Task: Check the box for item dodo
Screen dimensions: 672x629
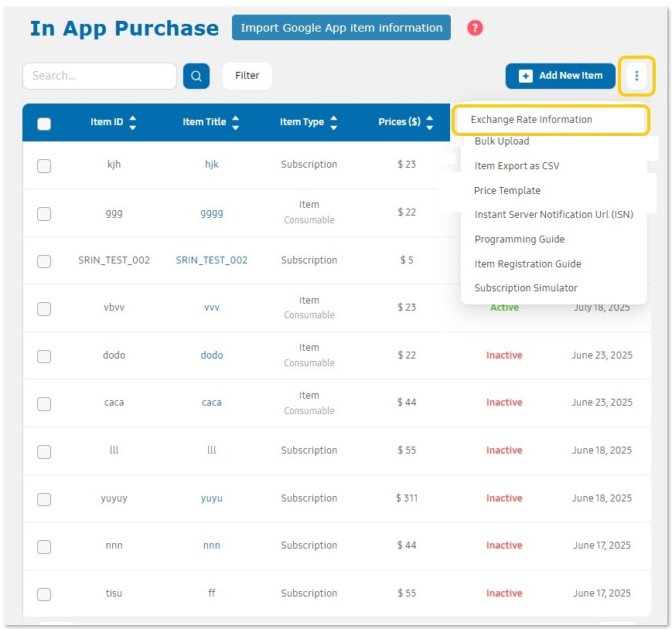Action: pyautogui.click(x=44, y=356)
